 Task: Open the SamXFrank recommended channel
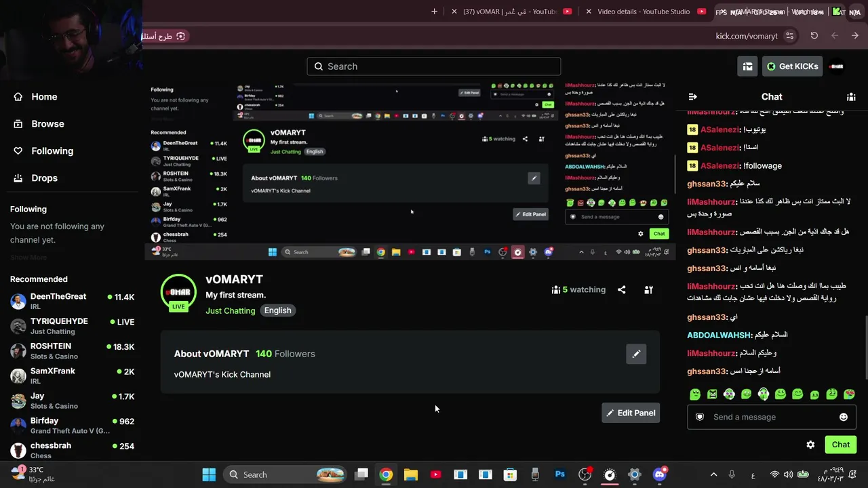pyautogui.click(x=73, y=375)
